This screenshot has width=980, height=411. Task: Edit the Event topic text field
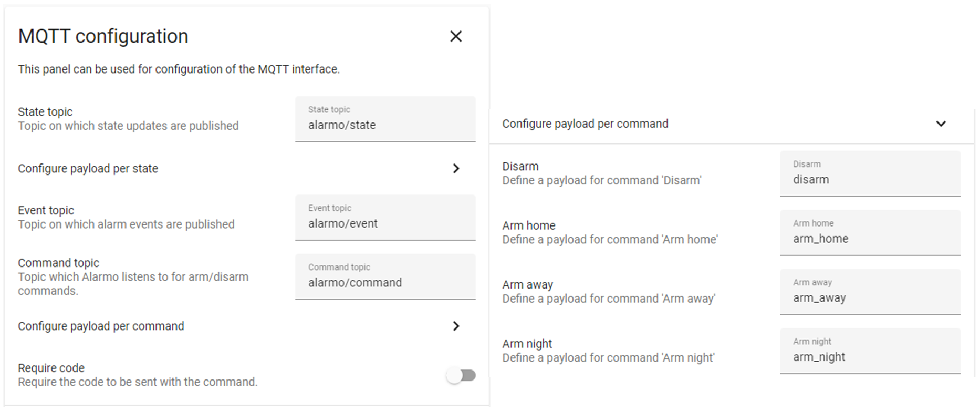point(385,223)
